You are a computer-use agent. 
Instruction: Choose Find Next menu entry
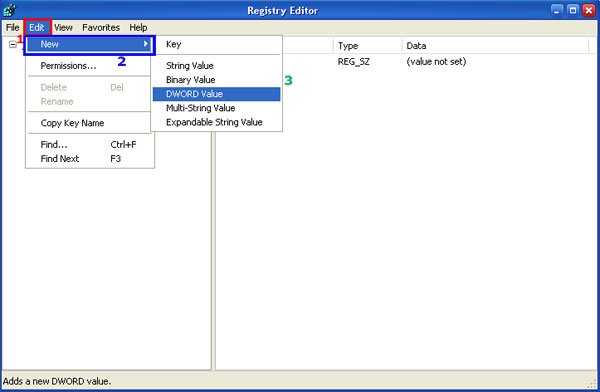coord(90,158)
